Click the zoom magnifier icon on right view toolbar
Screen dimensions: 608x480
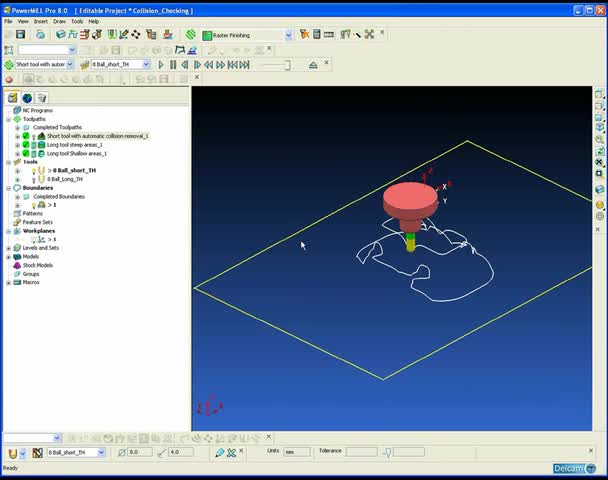[x=599, y=139]
